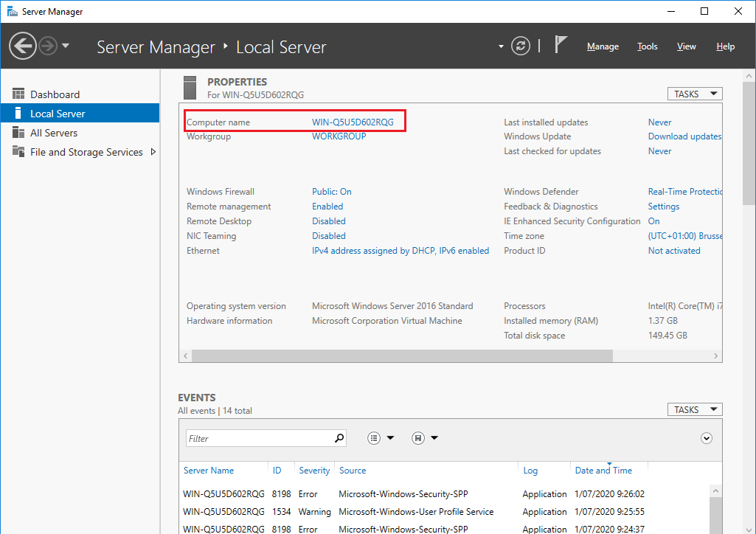Click the All Servers icon
Viewport: 756px width, 534px height.
[x=18, y=132]
